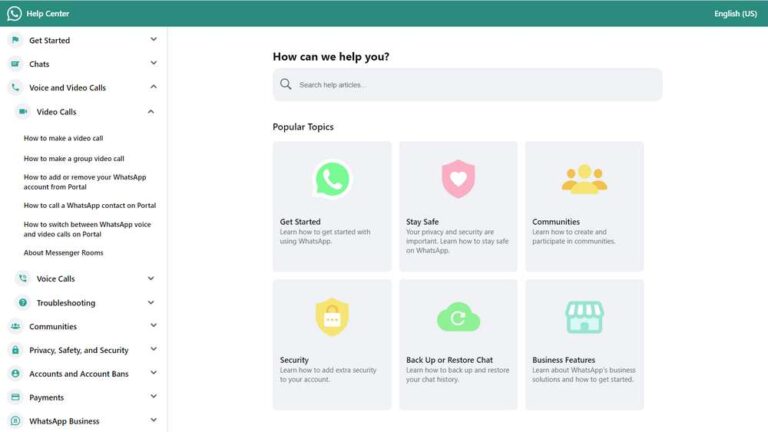Image resolution: width=768 pixels, height=432 pixels.
Task: Click the WhatsApp logo in the header
Action: [14, 13]
